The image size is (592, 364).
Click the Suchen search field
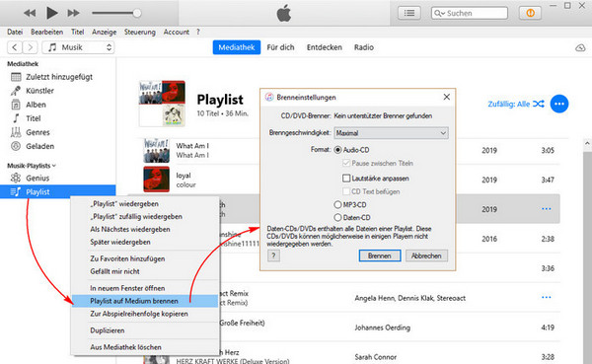[x=470, y=13]
